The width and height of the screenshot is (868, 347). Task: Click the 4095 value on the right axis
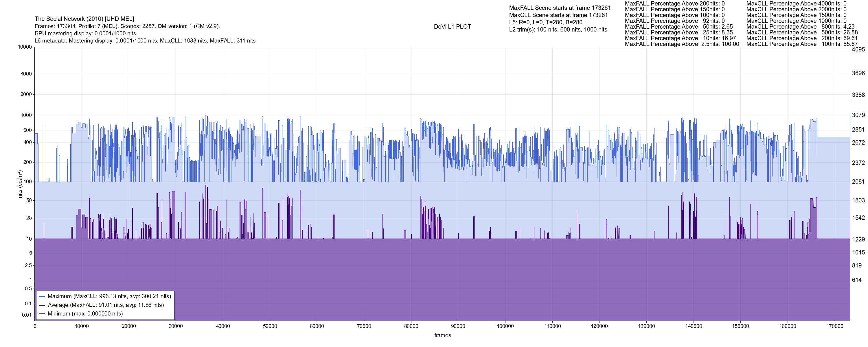point(858,49)
